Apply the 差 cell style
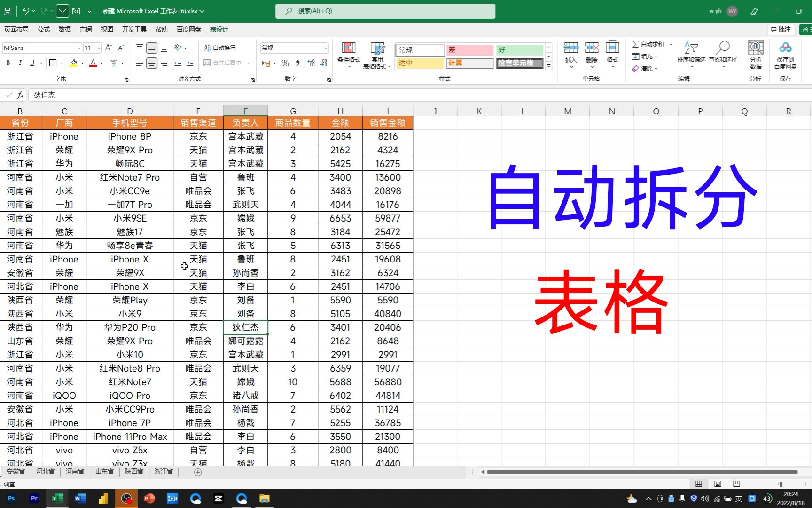This screenshot has height=508, width=812. click(470, 49)
